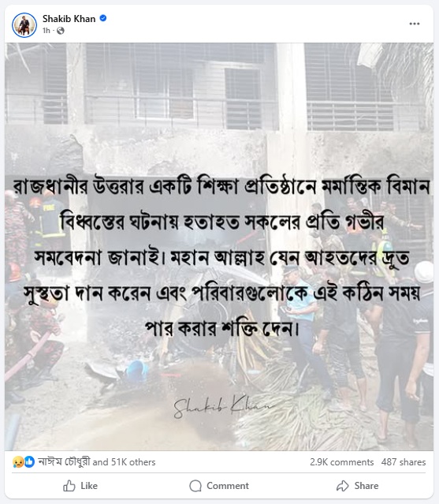This screenshot has width=439, height=504.
Task: Open the condolence post image
Action: [x=219, y=247]
